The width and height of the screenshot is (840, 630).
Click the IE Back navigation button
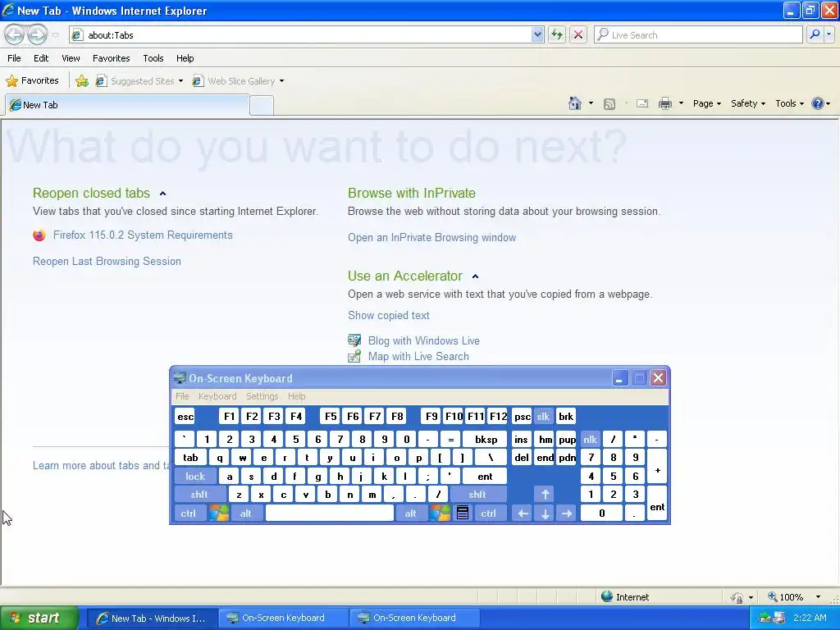(x=15, y=35)
